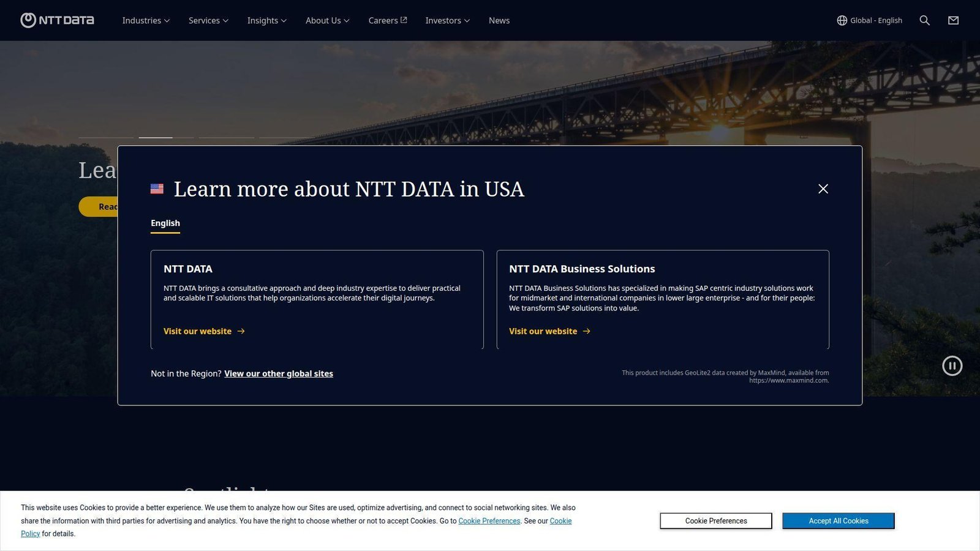Viewport: 980px width, 551px height.
Task: Open the search magnifier icon
Action: coord(924,20)
